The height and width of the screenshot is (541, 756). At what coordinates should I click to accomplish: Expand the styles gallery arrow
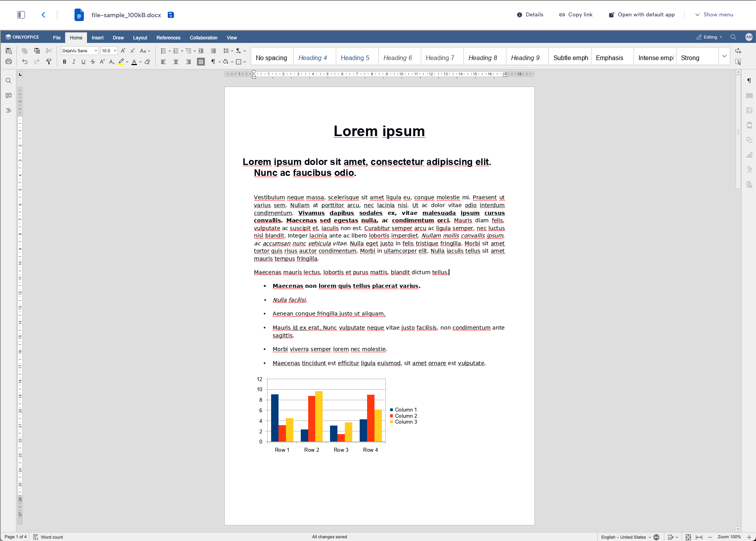pos(724,56)
